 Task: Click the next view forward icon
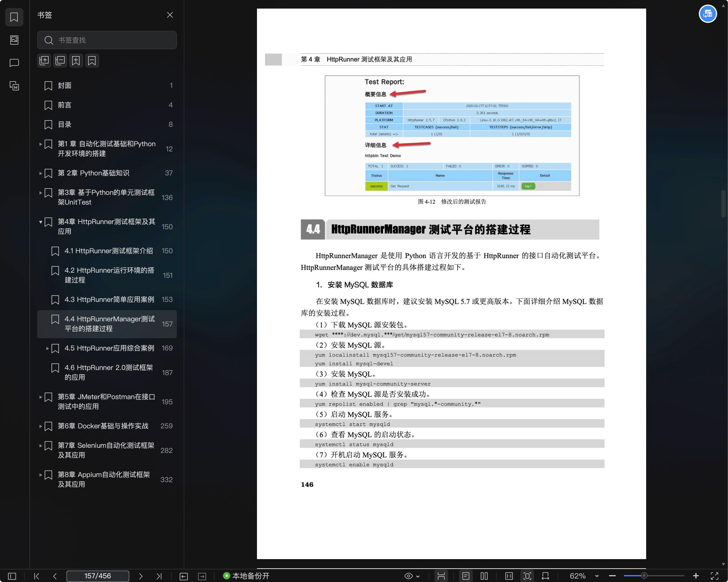[202, 576]
